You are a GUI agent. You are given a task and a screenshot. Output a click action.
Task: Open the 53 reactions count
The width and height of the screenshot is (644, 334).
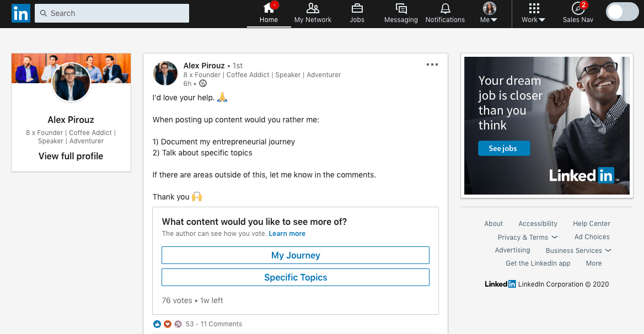(x=189, y=324)
